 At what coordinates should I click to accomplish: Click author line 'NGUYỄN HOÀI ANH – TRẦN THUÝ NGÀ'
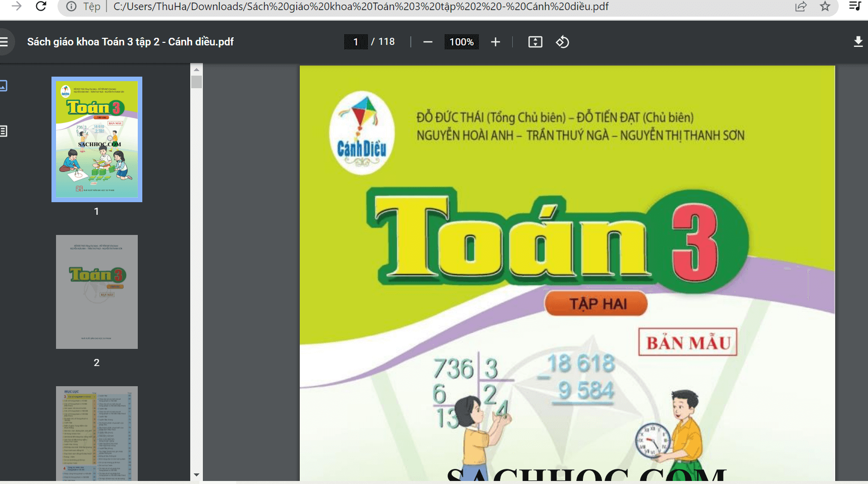click(513, 135)
